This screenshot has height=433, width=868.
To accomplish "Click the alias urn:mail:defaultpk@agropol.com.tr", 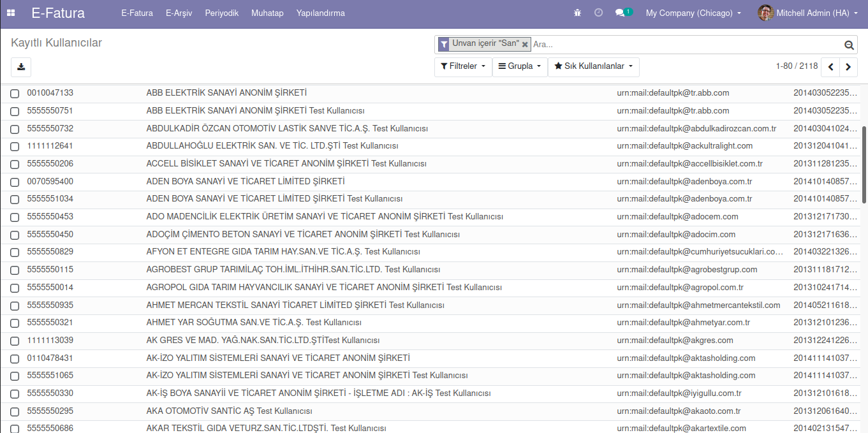I will click(680, 288).
